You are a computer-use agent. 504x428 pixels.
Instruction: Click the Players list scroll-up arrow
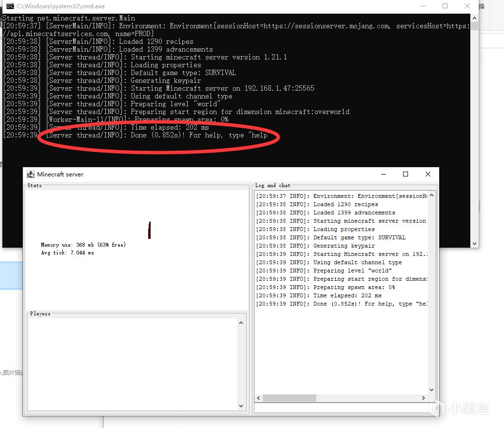(x=241, y=323)
